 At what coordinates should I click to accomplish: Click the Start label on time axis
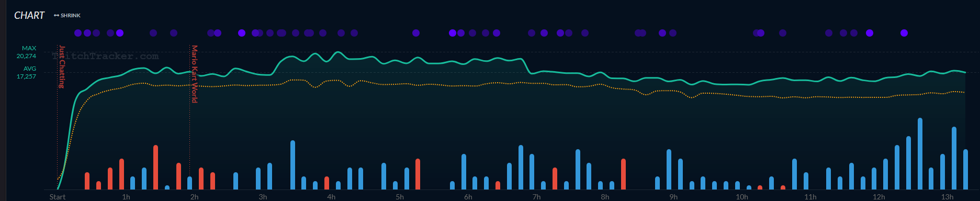point(58,197)
